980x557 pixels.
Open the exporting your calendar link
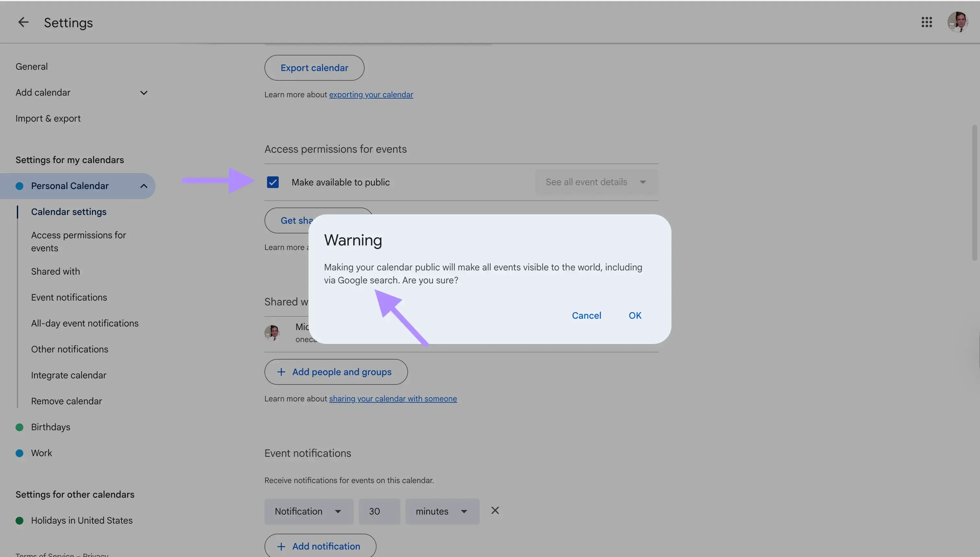370,94
